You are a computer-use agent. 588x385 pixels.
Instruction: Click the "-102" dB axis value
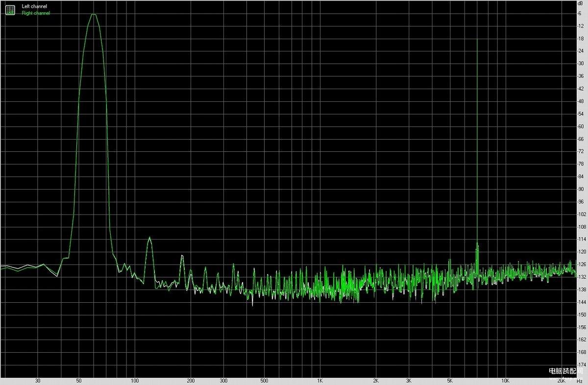click(582, 214)
